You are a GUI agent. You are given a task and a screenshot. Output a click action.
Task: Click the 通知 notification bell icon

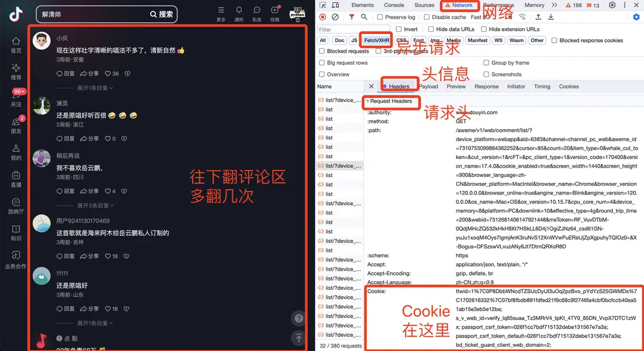[x=239, y=11]
